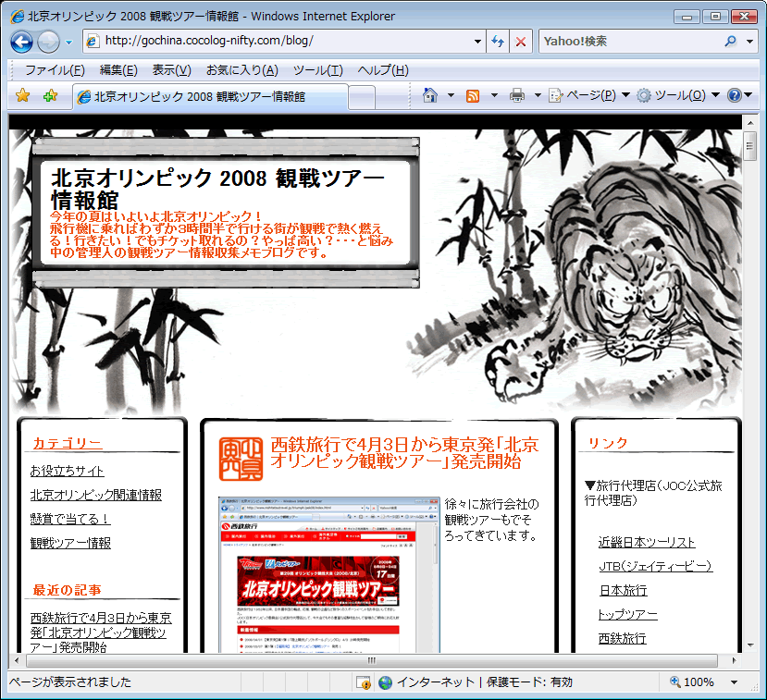Click the Back navigation arrow button
767x700 pixels.
[22, 42]
